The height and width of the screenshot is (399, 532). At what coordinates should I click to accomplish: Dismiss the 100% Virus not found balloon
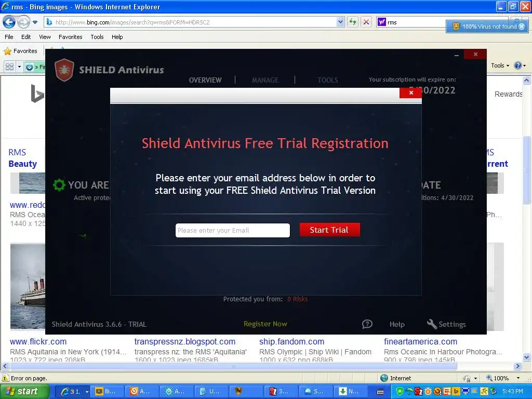point(522,26)
